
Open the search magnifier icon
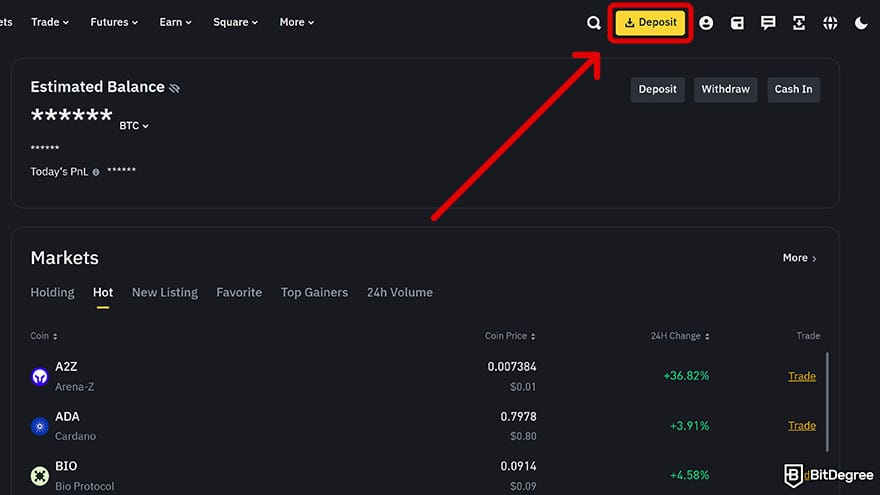click(594, 22)
